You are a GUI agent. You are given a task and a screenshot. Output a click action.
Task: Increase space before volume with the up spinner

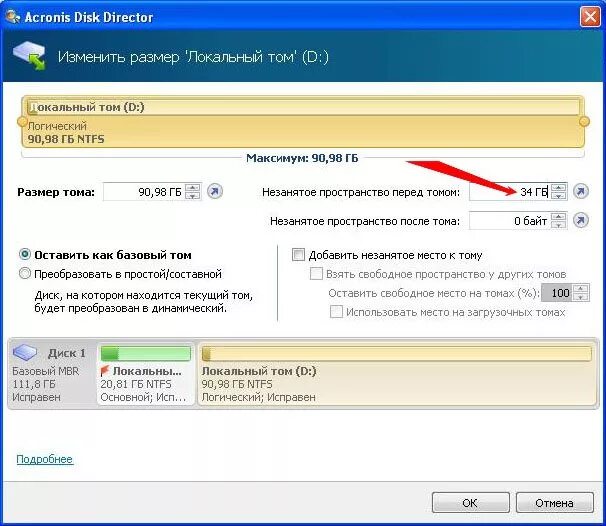point(558,187)
